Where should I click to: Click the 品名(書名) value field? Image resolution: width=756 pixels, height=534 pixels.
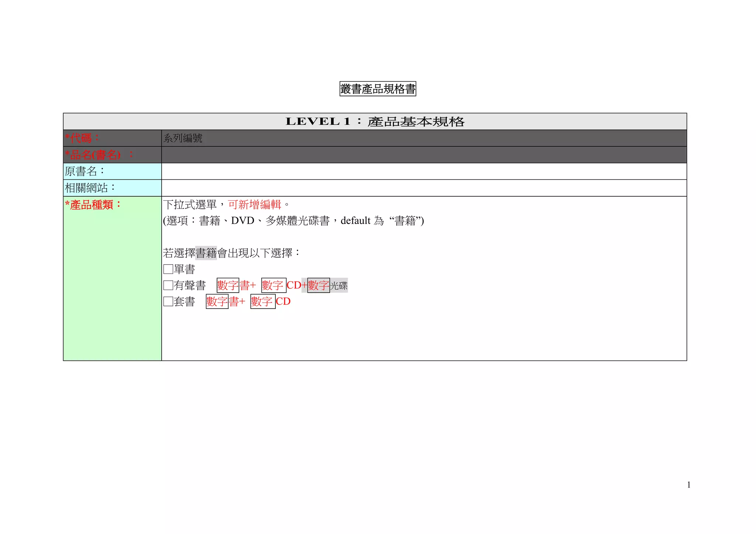click(x=424, y=155)
